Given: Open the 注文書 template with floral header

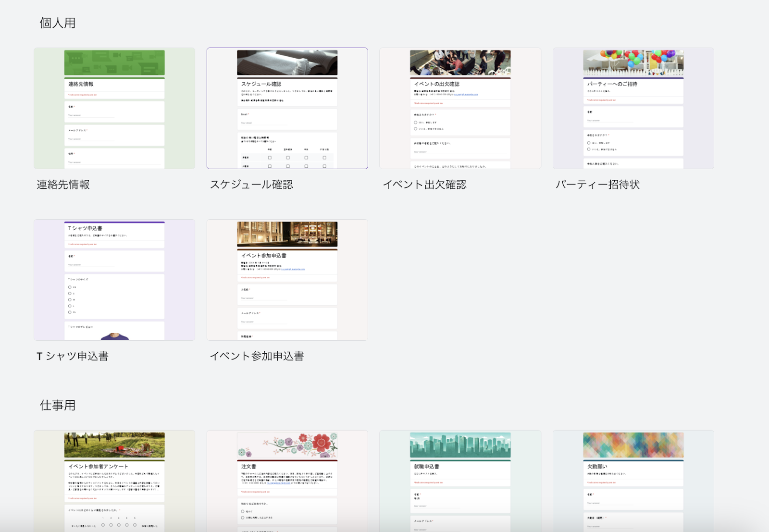Looking at the screenshot, I should point(287,481).
